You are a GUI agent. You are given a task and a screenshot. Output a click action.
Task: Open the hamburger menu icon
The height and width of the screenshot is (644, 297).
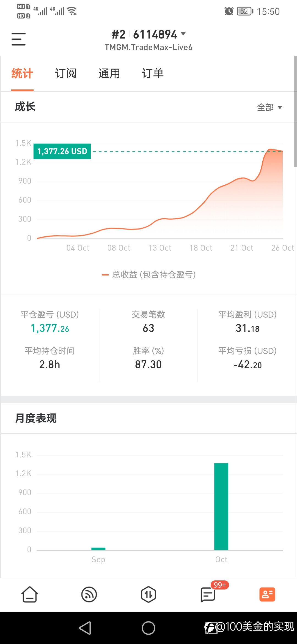[18, 39]
